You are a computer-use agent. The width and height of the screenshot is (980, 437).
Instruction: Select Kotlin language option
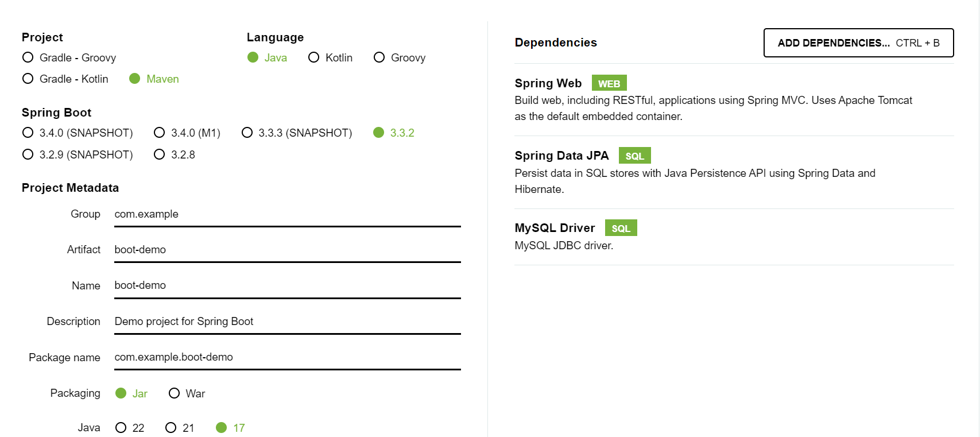pos(330,57)
